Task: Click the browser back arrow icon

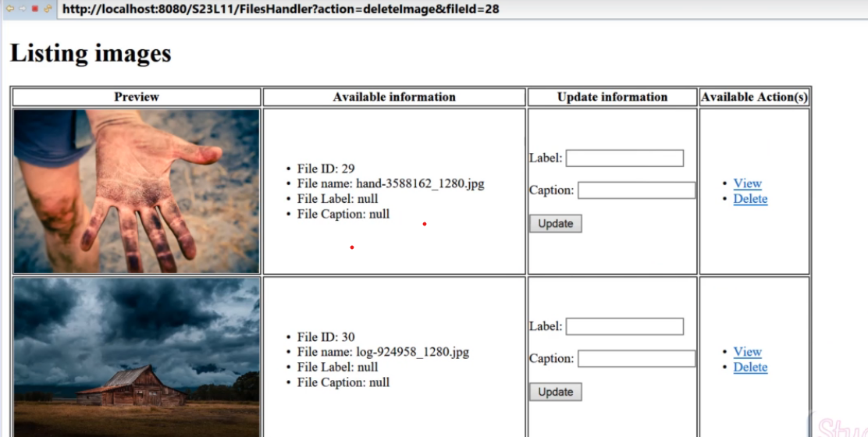Action: pos(10,9)
